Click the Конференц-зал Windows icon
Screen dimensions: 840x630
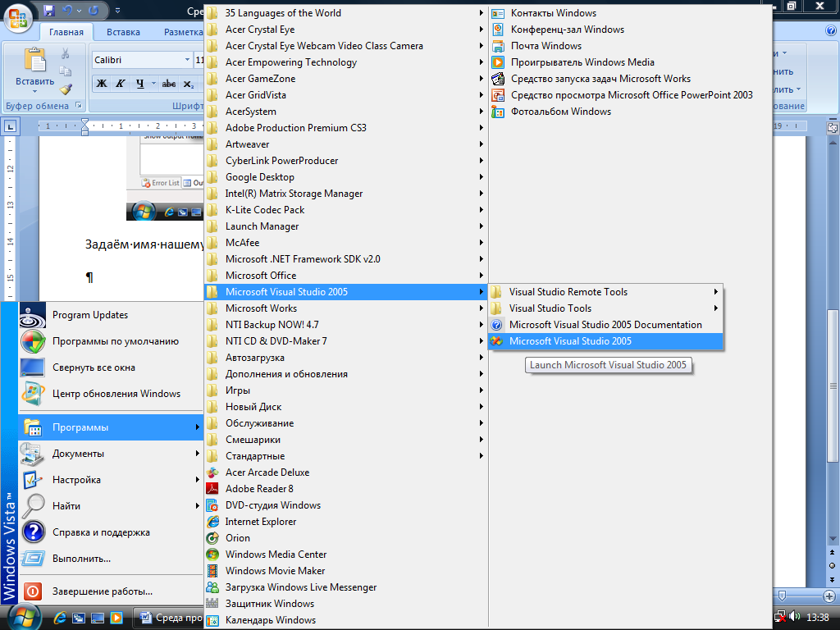pos(498,30)
